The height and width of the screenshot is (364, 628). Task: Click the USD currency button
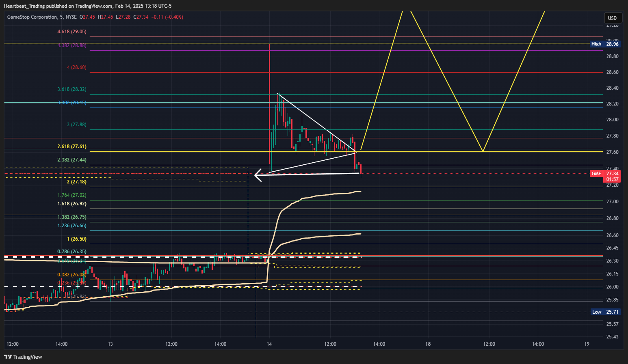click(612, 18)
